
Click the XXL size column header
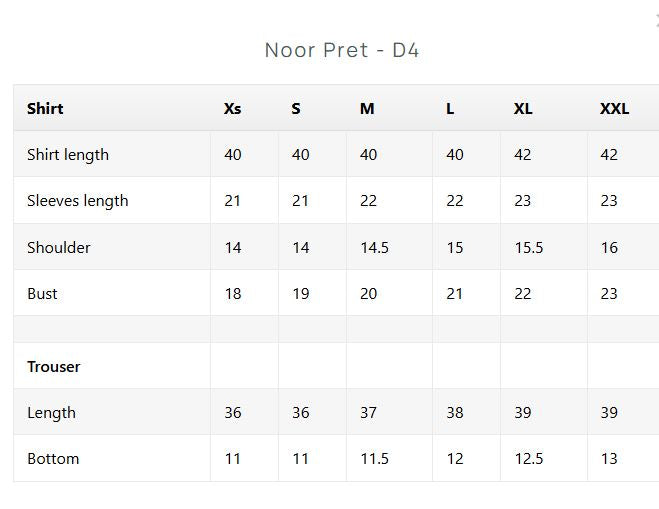tap(614, 109)
